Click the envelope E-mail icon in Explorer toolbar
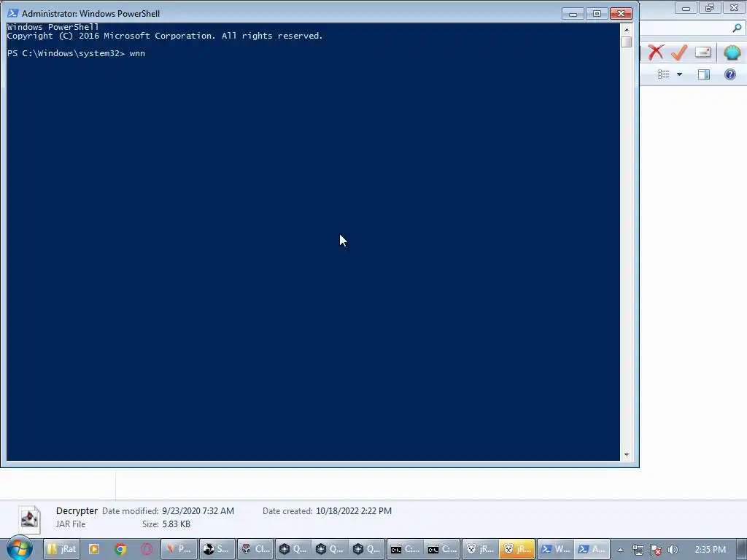Viewport: 747px width, 560px height. coord(703,52)
